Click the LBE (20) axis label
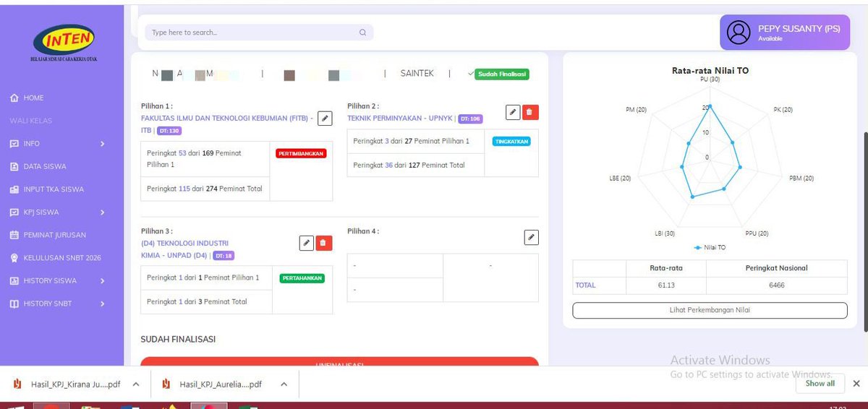The height and width of the screenshot is (409, 868). click(620, 178)
